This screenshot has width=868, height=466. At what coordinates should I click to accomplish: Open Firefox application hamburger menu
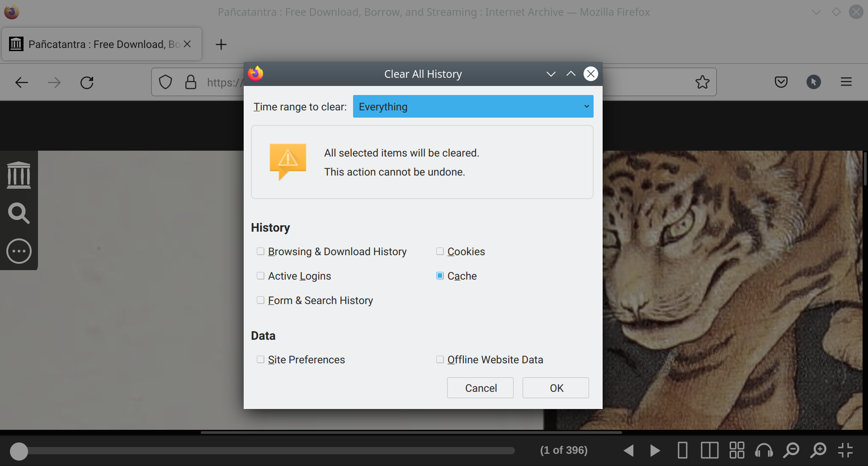(x=846, y=82)
